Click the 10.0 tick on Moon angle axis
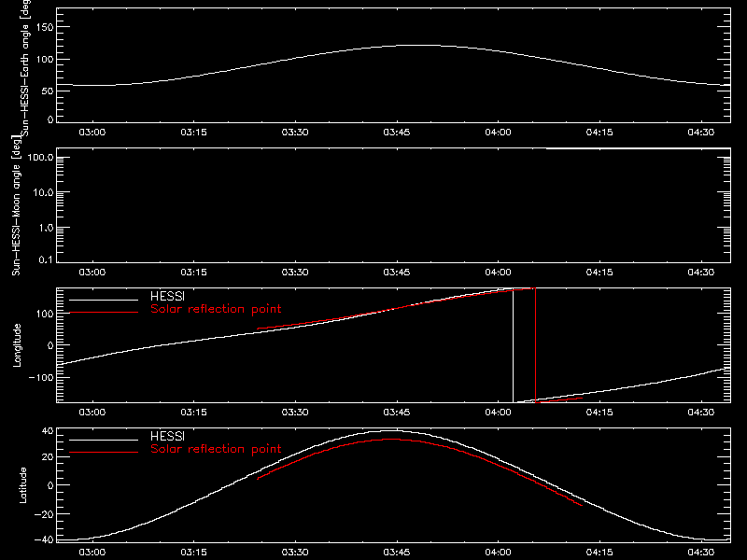 pyautogui.click(x=43, y=193)
